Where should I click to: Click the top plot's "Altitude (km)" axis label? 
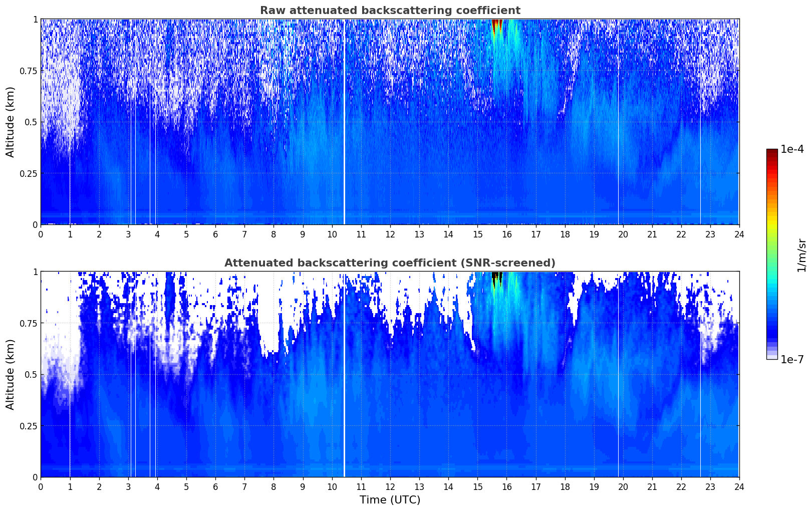(x=11, y=122)
